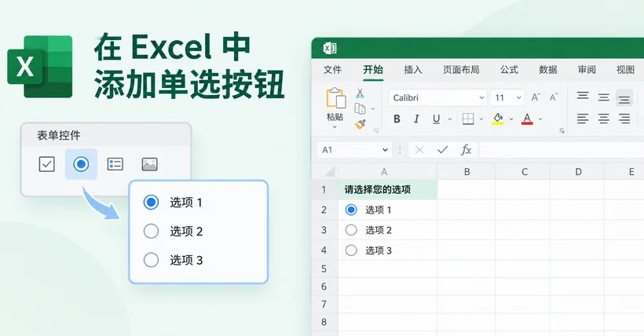
Task: Pick radio button control in 表单控件 panel
Action: pos(81,164)
